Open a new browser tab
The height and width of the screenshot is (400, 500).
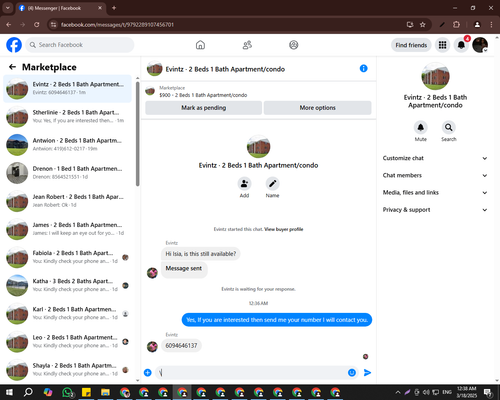114,8
